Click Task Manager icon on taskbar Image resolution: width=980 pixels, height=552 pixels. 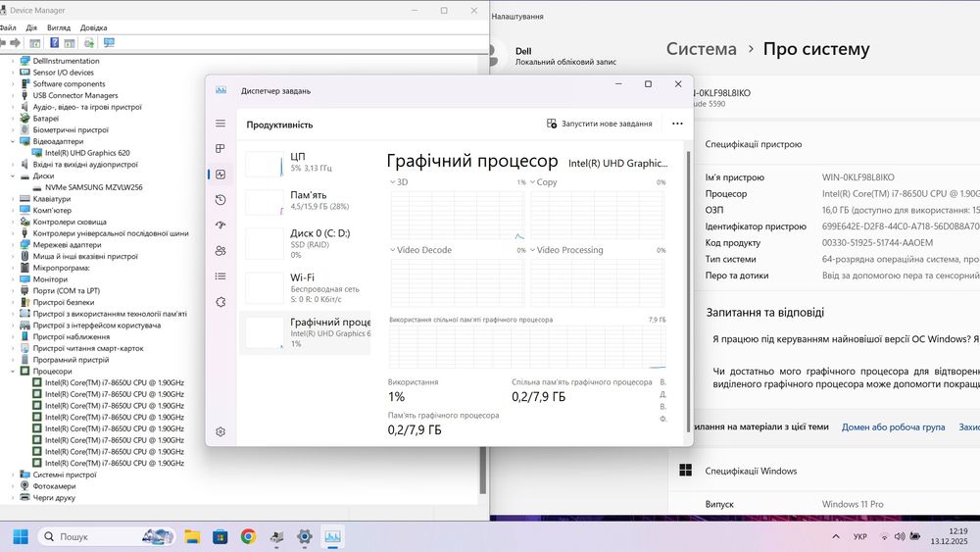coord(332,536)
